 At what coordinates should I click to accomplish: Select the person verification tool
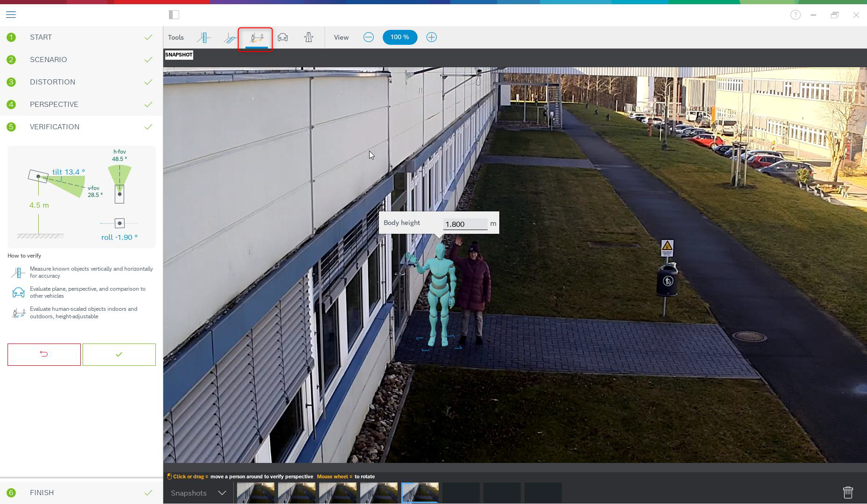pyautogui.click(x=256, y=38)
